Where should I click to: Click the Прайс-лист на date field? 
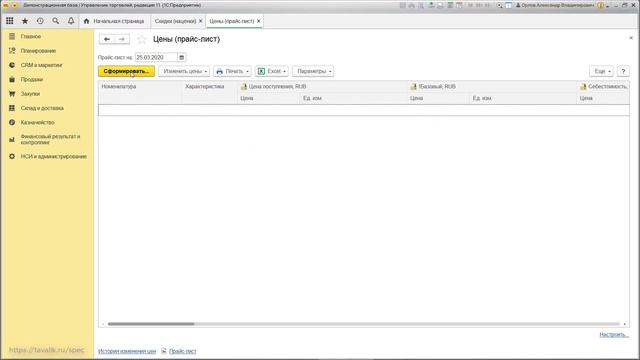click(156, 57)
